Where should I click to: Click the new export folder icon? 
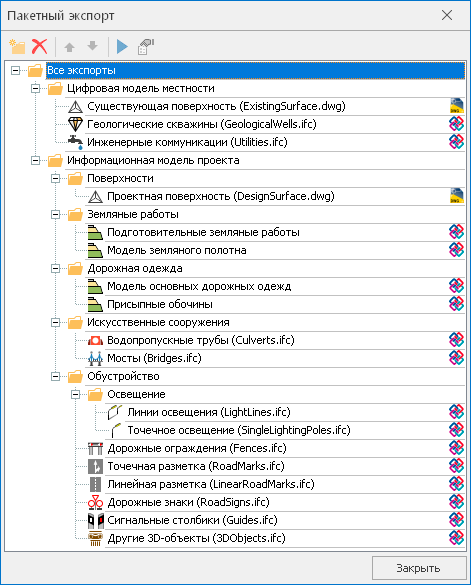[x=17, y=47]
